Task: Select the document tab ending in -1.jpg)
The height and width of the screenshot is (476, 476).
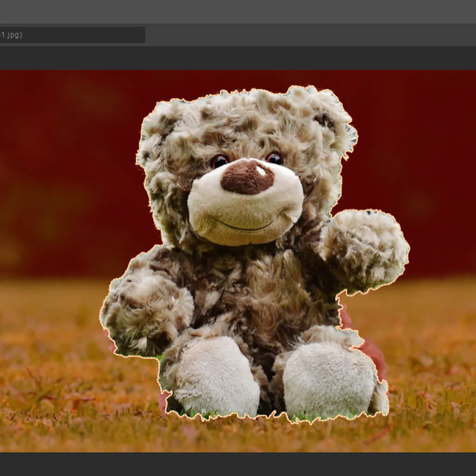Action: point(70,35)
